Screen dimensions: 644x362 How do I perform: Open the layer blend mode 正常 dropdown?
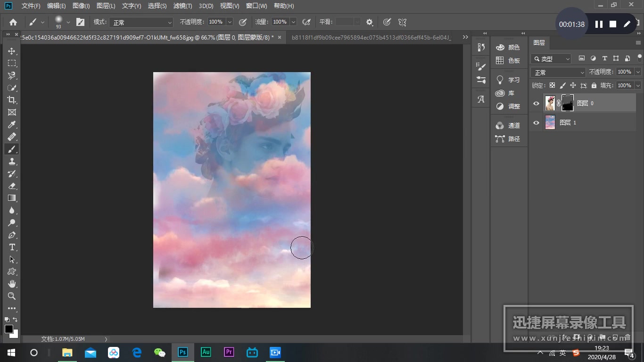point(558,72)
